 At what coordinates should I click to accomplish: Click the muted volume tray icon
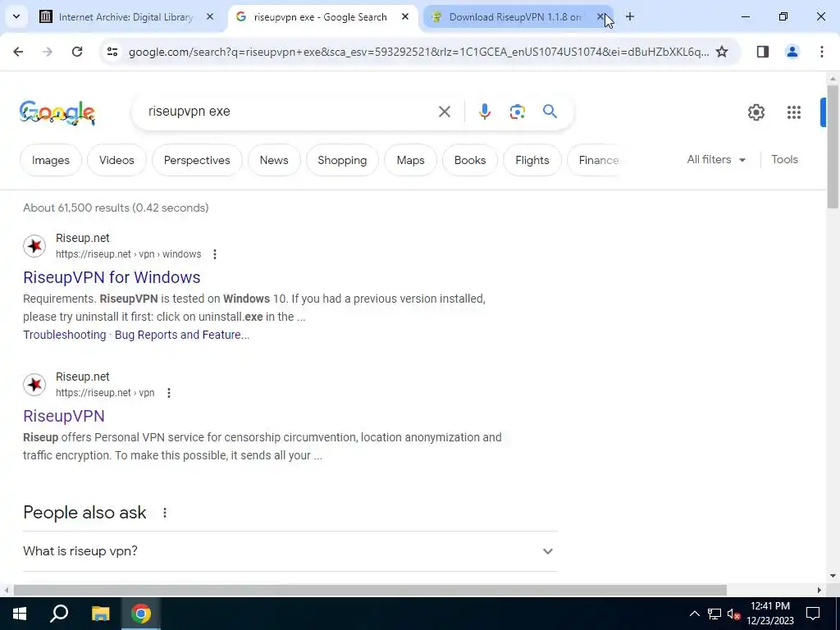pyautogui.click(x=734, y=614)
